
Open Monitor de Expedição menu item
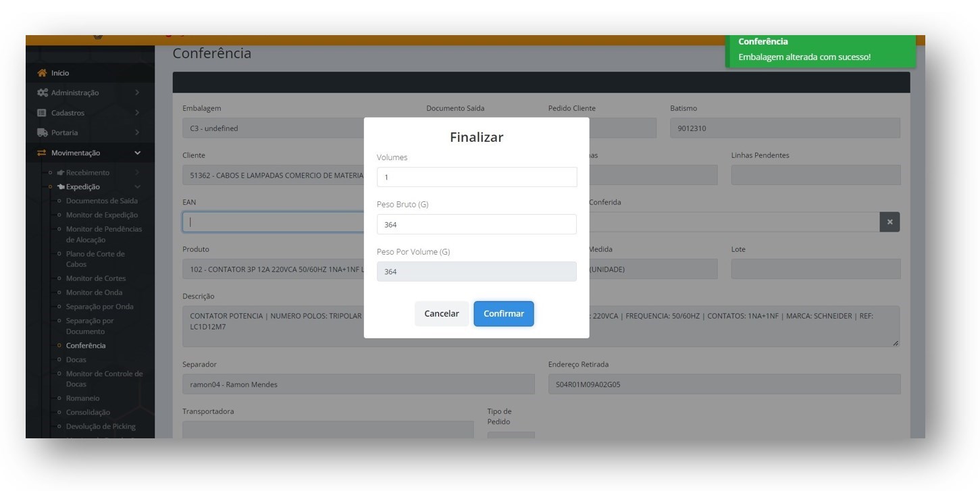(x=101, y=215)
